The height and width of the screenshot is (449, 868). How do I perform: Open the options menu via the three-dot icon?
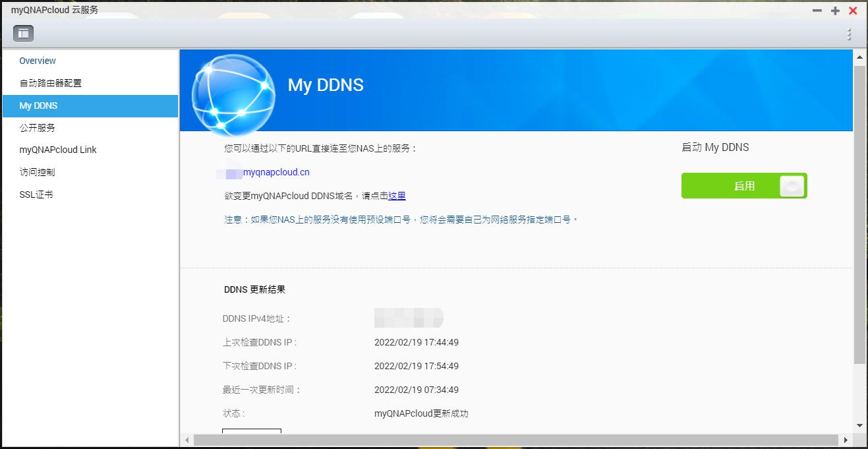click(850, 33)
